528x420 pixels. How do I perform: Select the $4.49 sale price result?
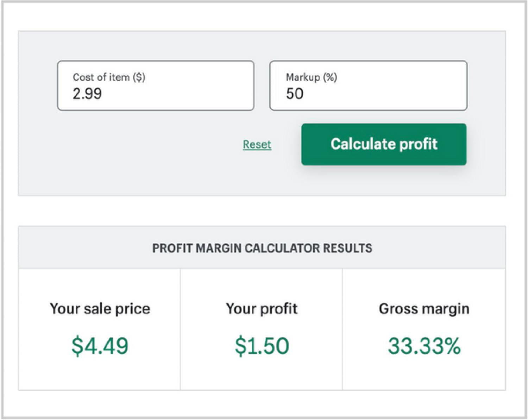100,346
